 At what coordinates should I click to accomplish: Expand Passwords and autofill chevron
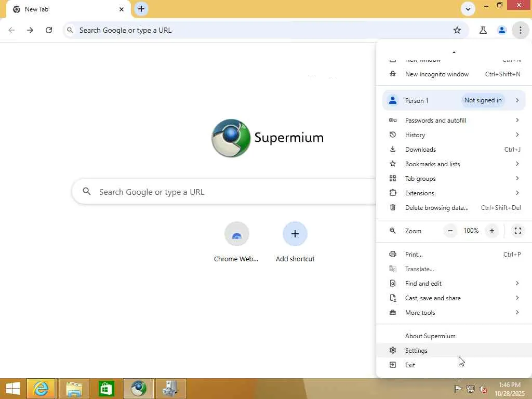pos(517,120)
